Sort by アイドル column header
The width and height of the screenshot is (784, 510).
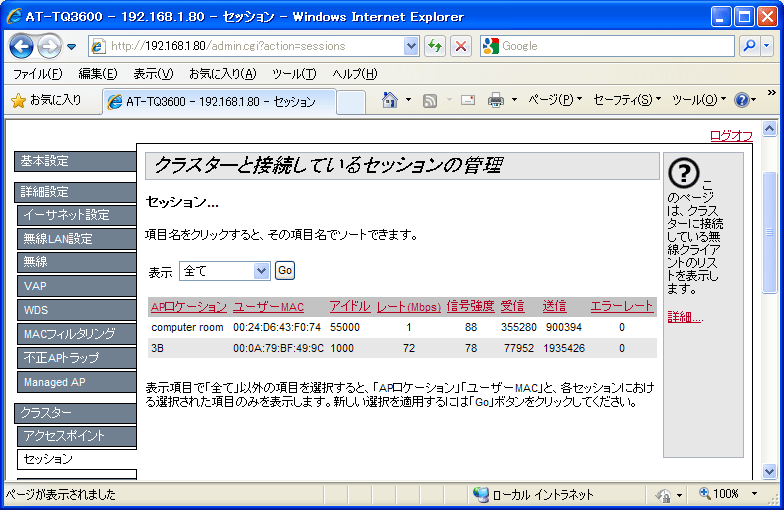coord(350,306)
